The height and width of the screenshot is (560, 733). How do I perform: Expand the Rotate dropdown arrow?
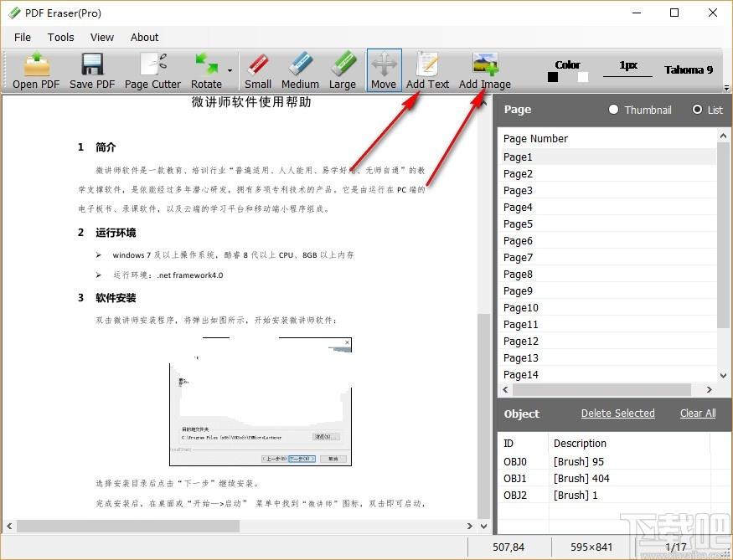coord(230,71)
